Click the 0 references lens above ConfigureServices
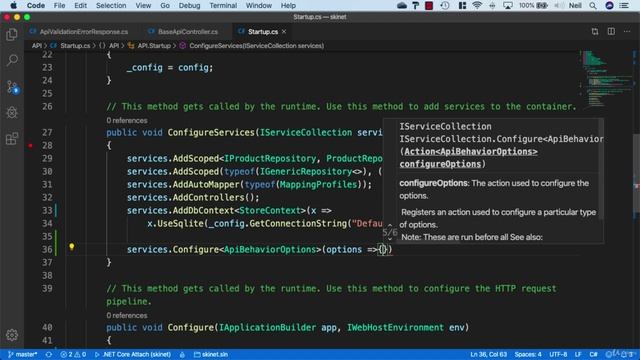This screenshot has height=360, width=640. click(x=127, y=120)
